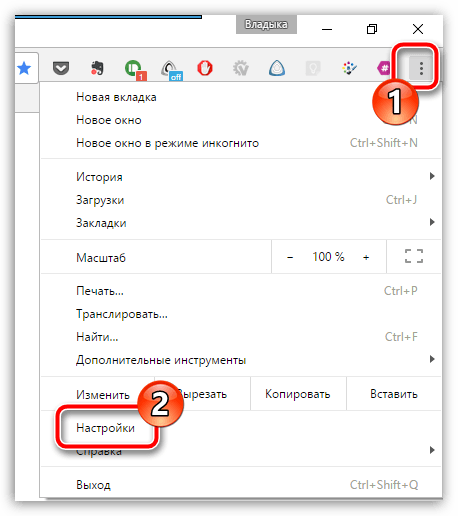Image resolution: width=458 pixels, height=516 pixels.
Task: Click the 100 % zoom value
Action: pos(328,257)
